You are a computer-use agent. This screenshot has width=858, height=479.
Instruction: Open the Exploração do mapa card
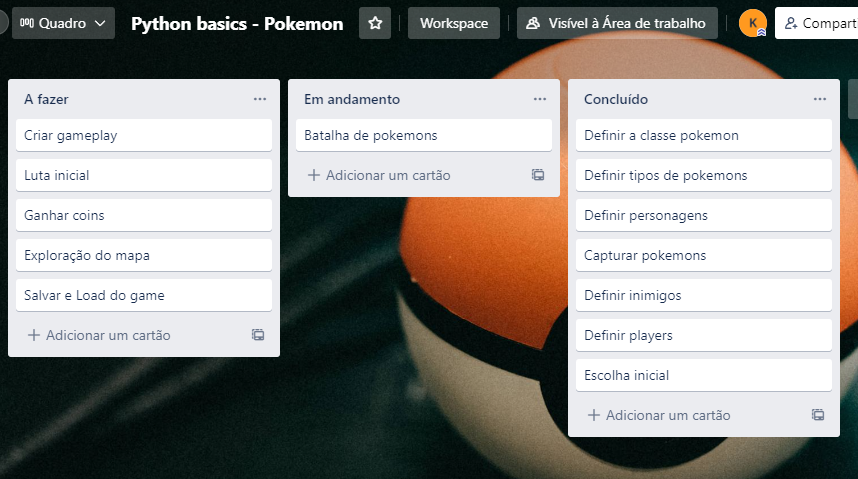(144, 255)
